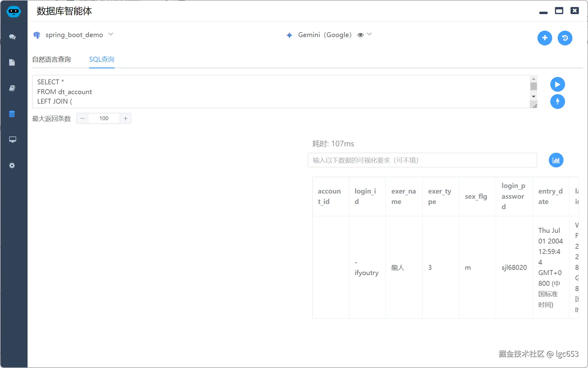Open the monitor display sidebar icon
The width and height of the screenshot is (588, 368).
point(12,140)
